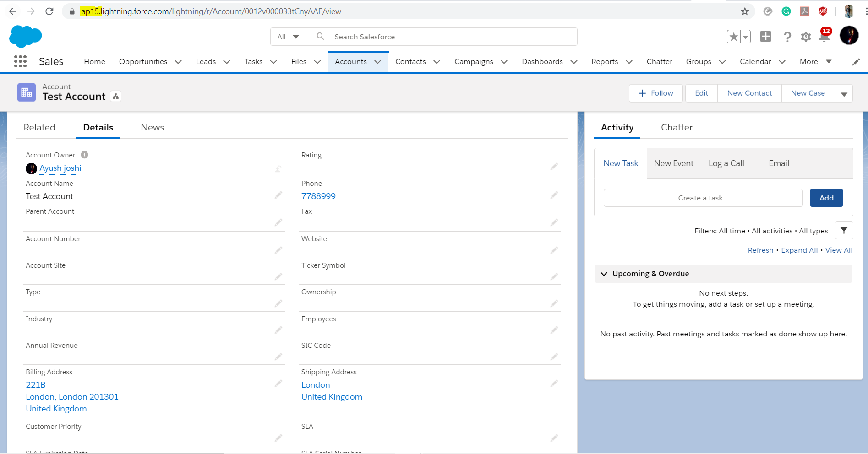View account hierarchy icon next to Test Account

point(116,96)
